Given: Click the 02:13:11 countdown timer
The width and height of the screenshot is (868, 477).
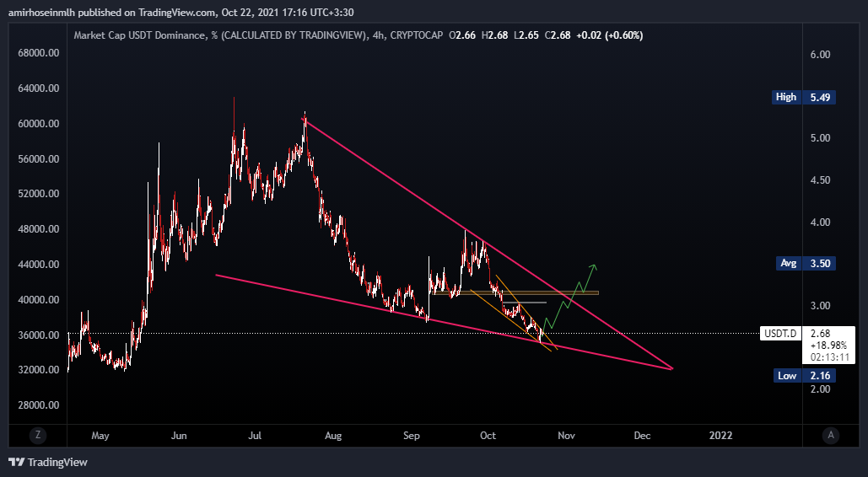Looking at the screenshot, I should [x=830, y=357].
